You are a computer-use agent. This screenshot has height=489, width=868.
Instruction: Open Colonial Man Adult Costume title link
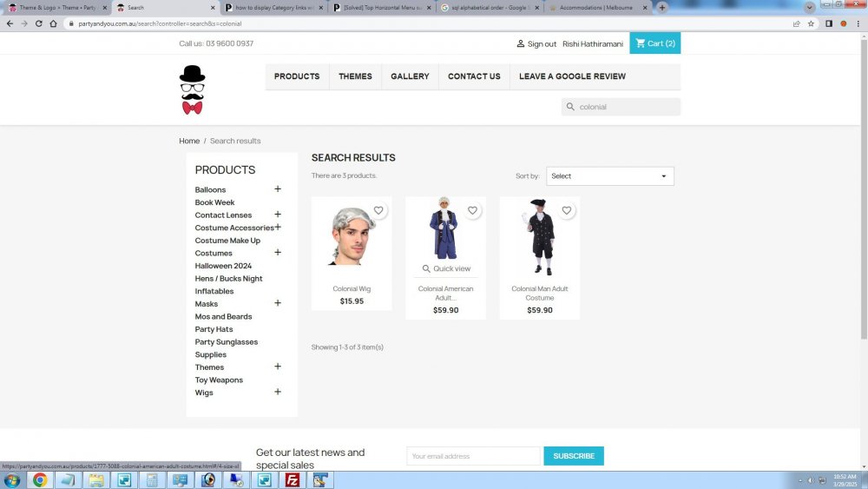coord(540,293)
